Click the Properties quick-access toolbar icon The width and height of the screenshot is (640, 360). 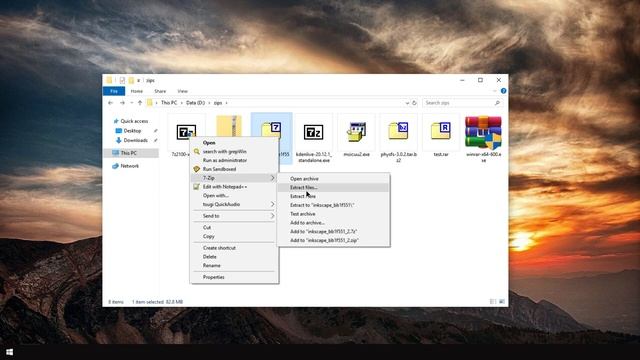click(122, 80)
